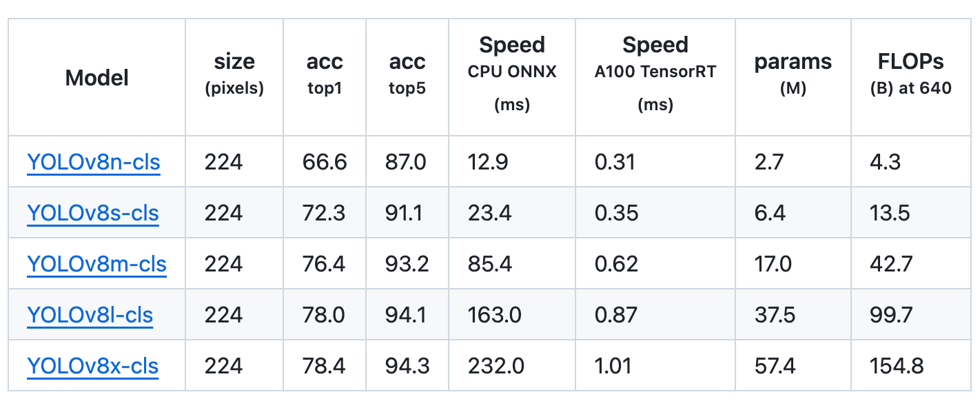The width and height of the screenshot is (980, 401).
Task: Visit the YOLOv8x-cls model link
Action: coord(93,366)
